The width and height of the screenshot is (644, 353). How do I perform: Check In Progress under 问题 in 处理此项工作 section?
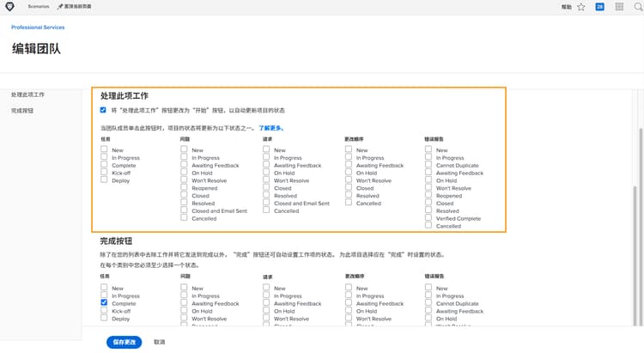[x=184, y=156]
